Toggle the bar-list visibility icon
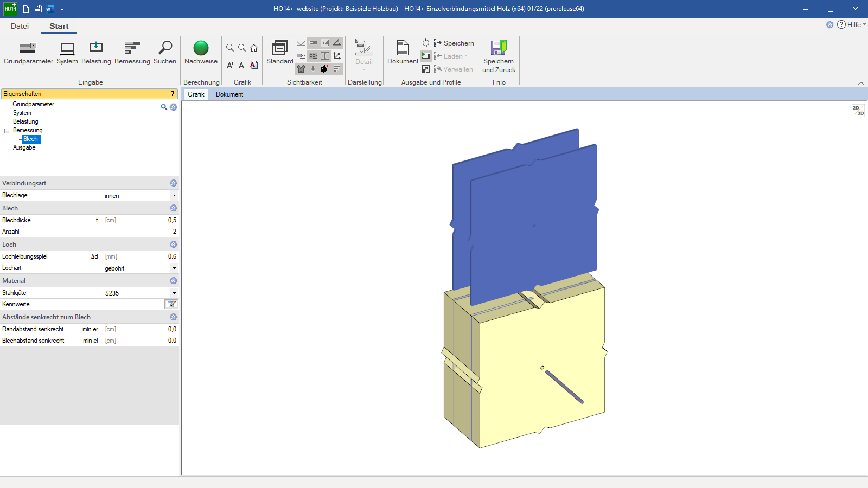868x488 pixels. pyautogui.click(x=337, y=69)
